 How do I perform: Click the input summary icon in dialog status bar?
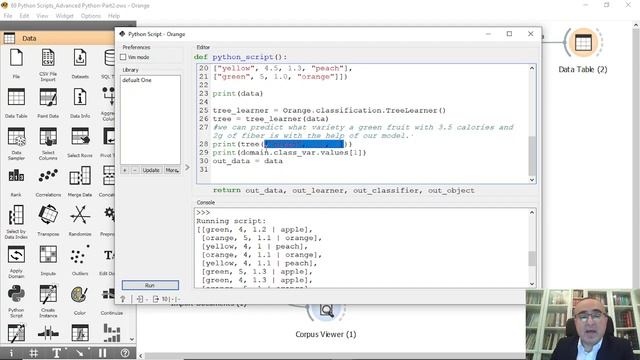(x=140, y=299)
